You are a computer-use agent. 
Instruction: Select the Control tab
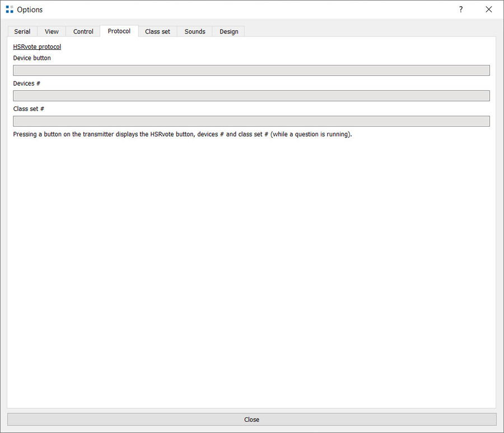tap(83, 32)
